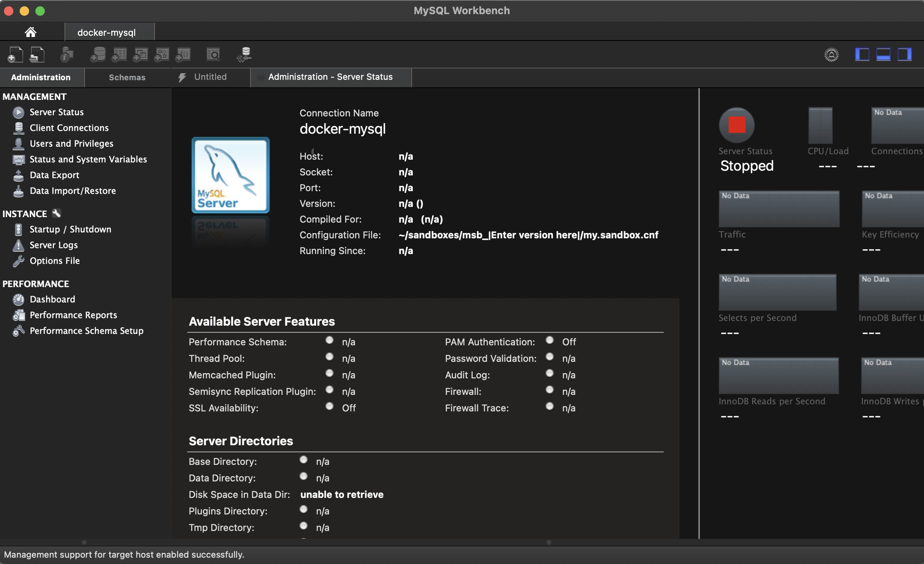This screenshot has width=924, height=564.
Task: Switch to the Schemas tab
Action: pyautogui.click(x=127, y=77)
